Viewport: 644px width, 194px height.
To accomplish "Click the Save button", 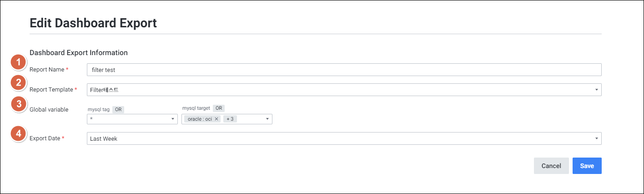I will click(587, 166).
